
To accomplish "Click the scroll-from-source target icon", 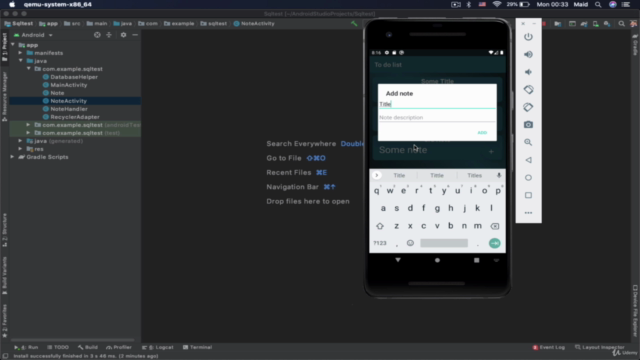I will [97, 35].
